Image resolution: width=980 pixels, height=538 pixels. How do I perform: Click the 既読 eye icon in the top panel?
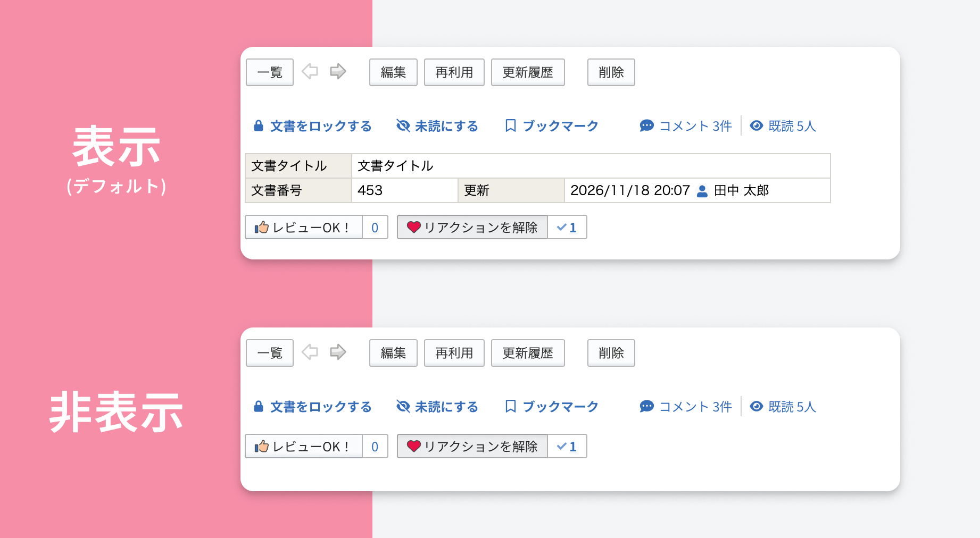[x=757, y=126]
